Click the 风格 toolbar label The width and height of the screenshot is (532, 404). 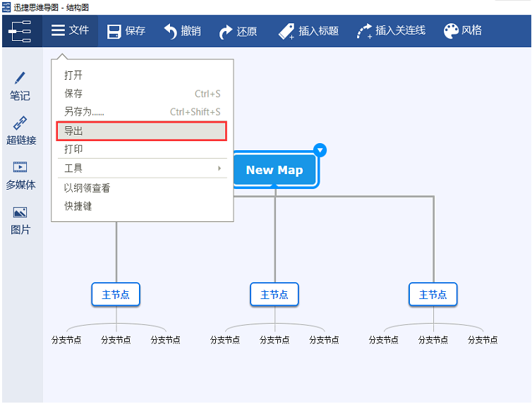(x=471, y=30)
